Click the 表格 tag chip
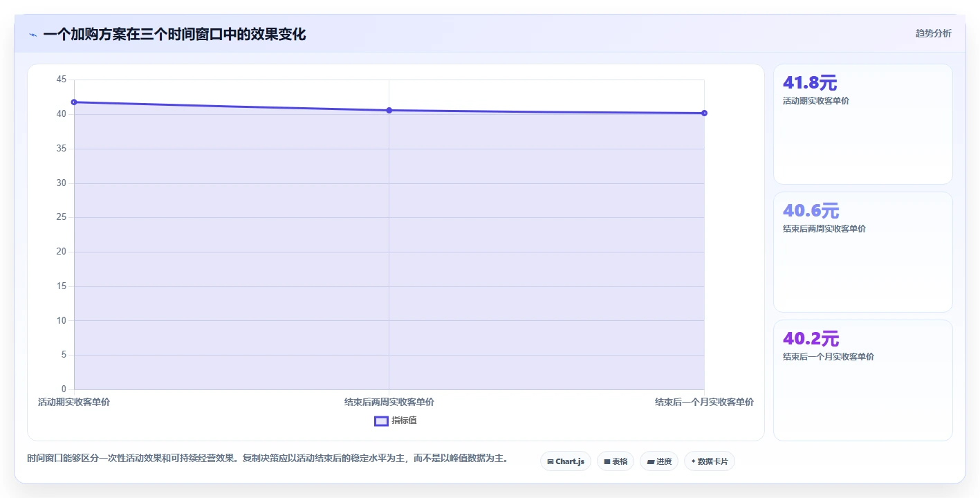 coord(616,461)
